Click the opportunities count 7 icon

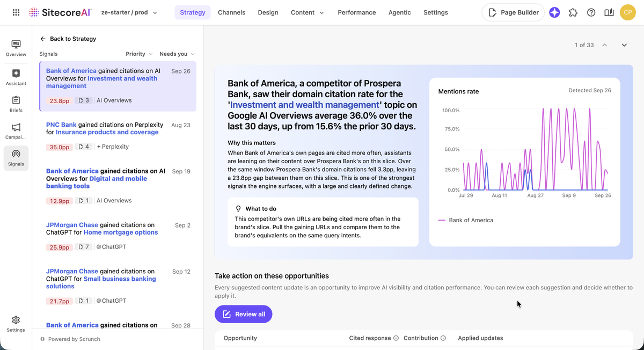pyautogui.click(x=84, y=247)
